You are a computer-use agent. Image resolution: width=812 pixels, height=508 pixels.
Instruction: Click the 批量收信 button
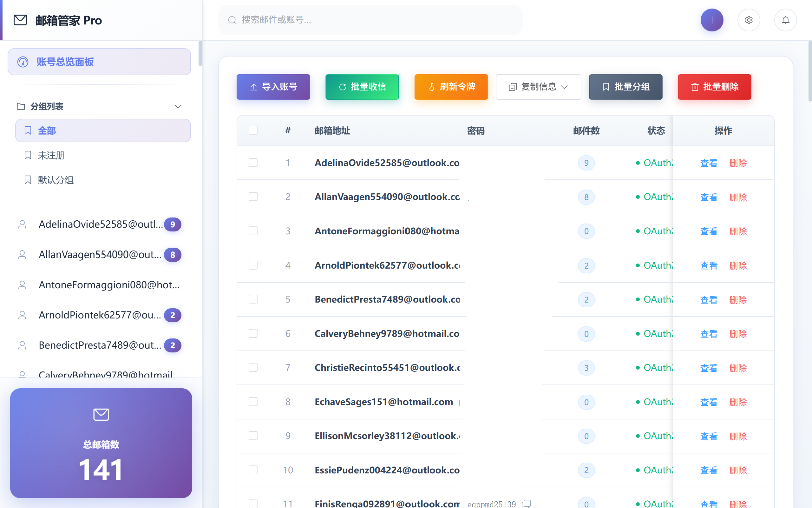(x=362, y=87)
